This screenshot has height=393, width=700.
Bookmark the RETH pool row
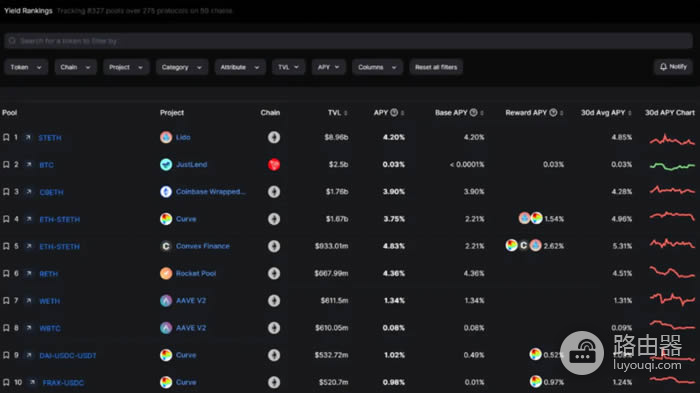tap(6, 274)
